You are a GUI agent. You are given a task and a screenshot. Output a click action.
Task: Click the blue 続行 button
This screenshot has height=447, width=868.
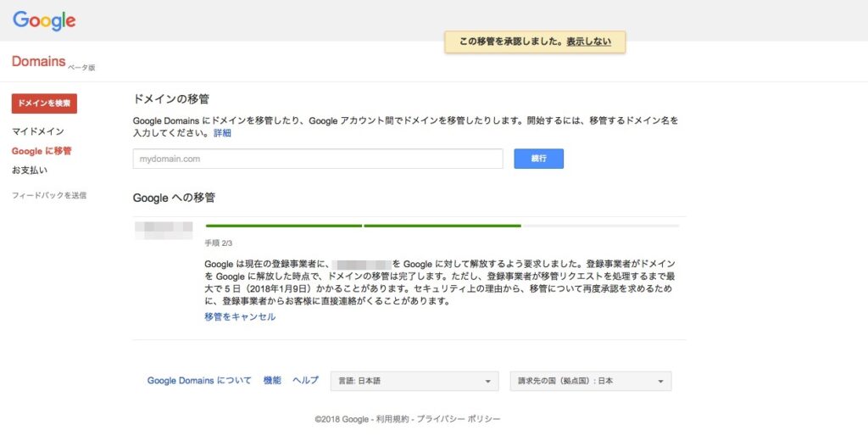coord(538,159)
